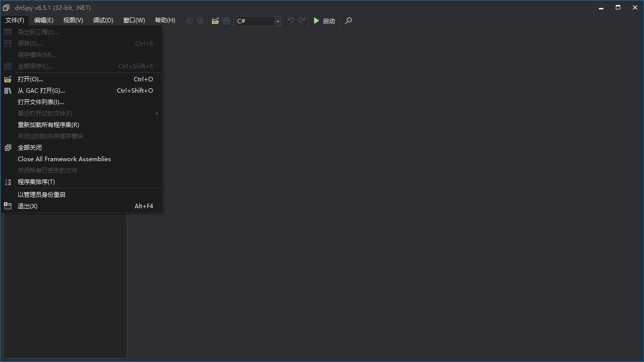Open the 视图(V) menu
The width and height of the screenshot is (644, 362).
click(x=73, y=20)
